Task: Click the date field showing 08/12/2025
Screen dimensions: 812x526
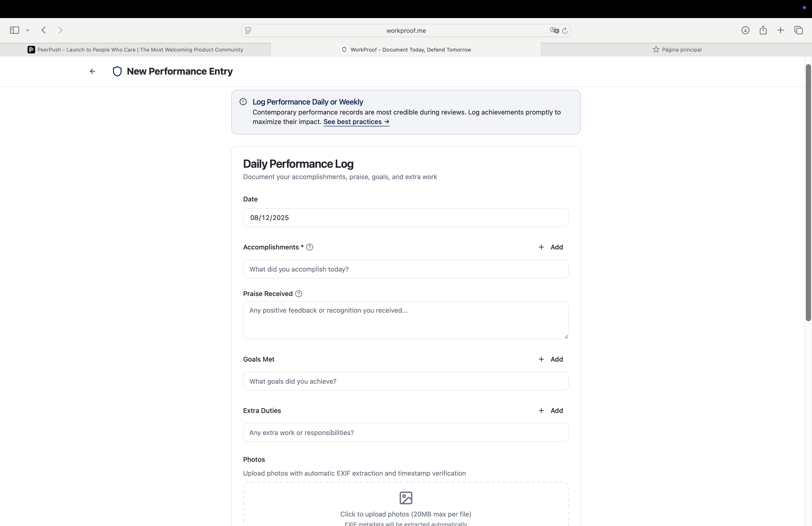Action: [406, 217]
